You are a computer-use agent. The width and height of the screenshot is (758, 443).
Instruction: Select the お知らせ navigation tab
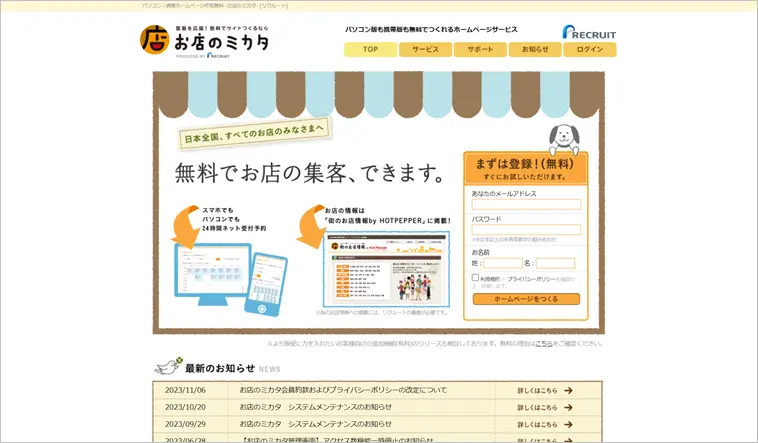(x=535, y=49)
